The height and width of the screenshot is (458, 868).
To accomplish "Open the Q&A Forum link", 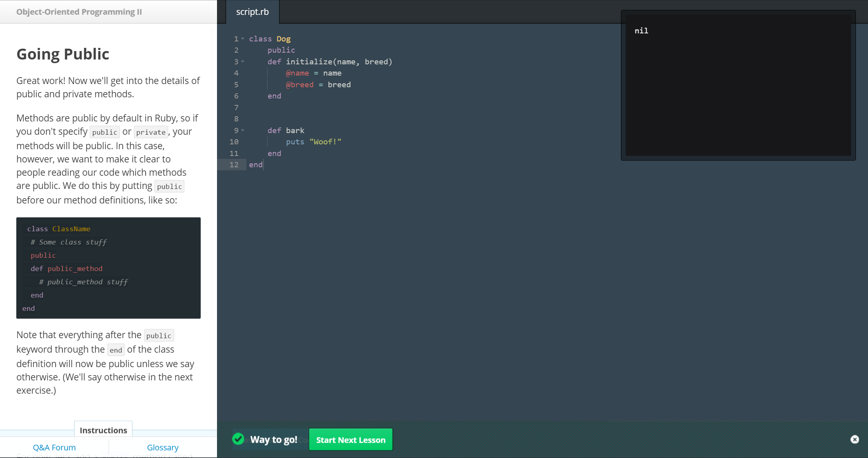I will tap(54, 447).
